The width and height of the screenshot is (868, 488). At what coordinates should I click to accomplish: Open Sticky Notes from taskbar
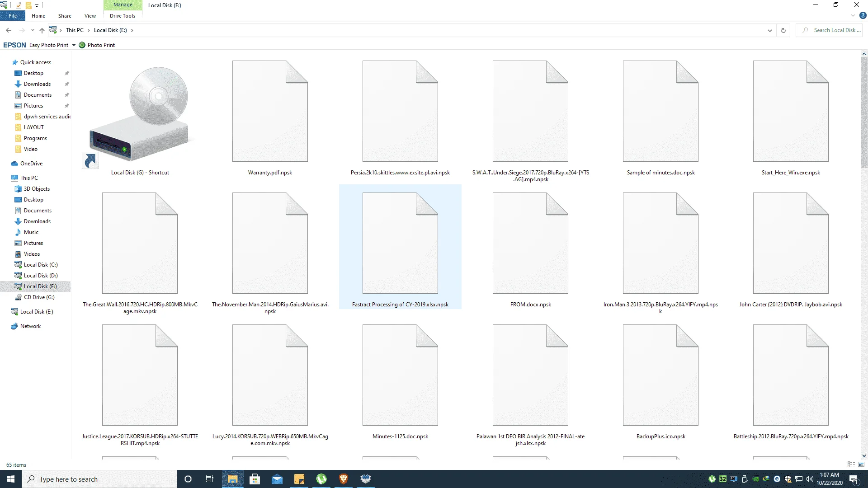pyautogui.click(x=299, y=479)
